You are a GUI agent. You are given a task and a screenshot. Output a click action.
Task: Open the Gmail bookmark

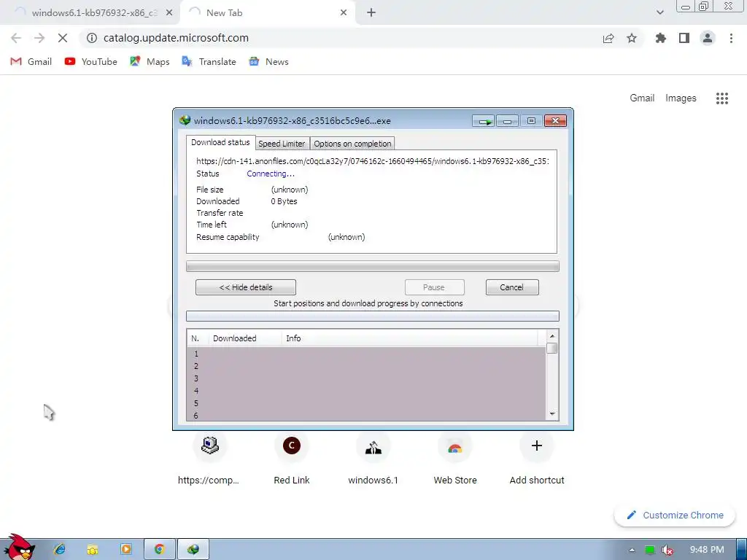pos(31,61)
